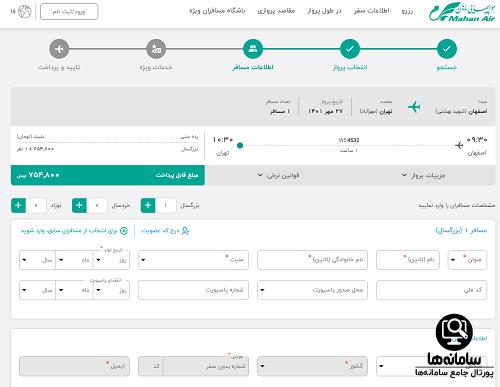This screenshot has width=500, height=387.
Task: Open the رزرو menu
Action: click(x=407, y=11)
